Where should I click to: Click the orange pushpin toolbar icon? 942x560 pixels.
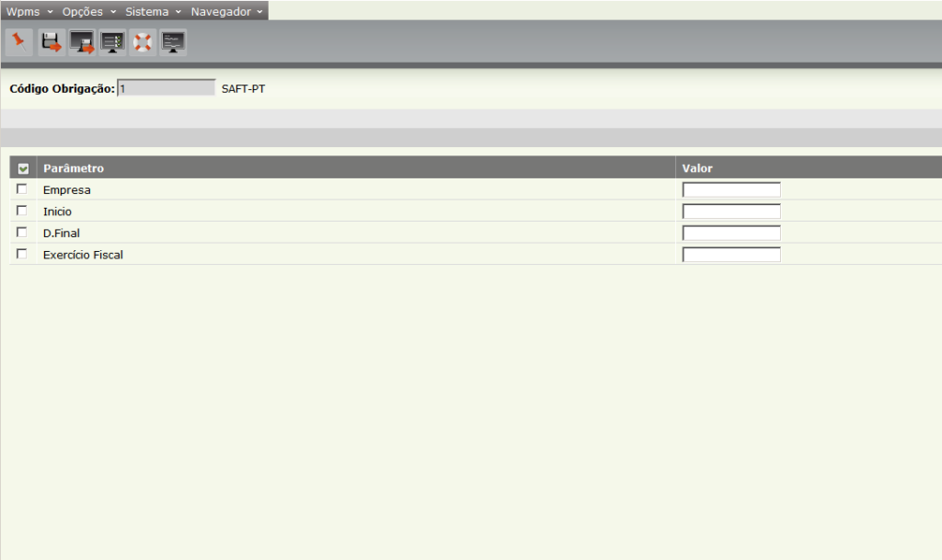point(19,42)
